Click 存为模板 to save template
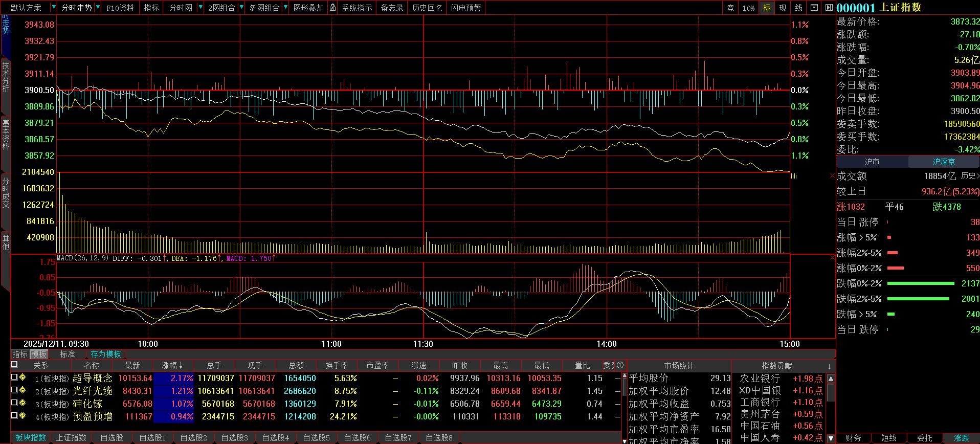980x444 pixels. (106, 354)
